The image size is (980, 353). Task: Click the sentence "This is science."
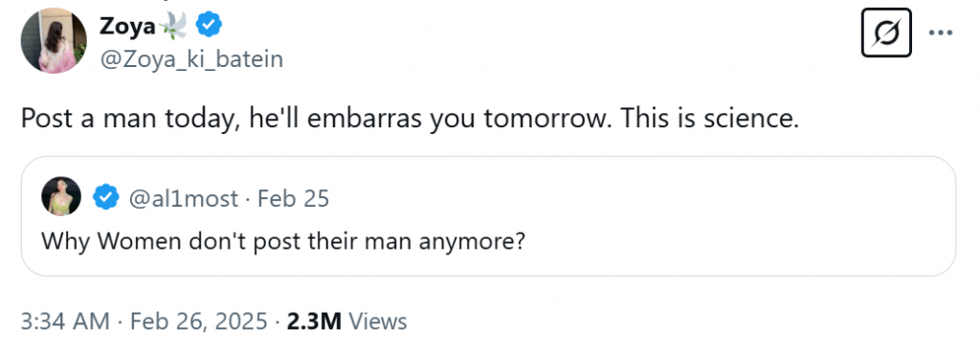pos(709,118)
